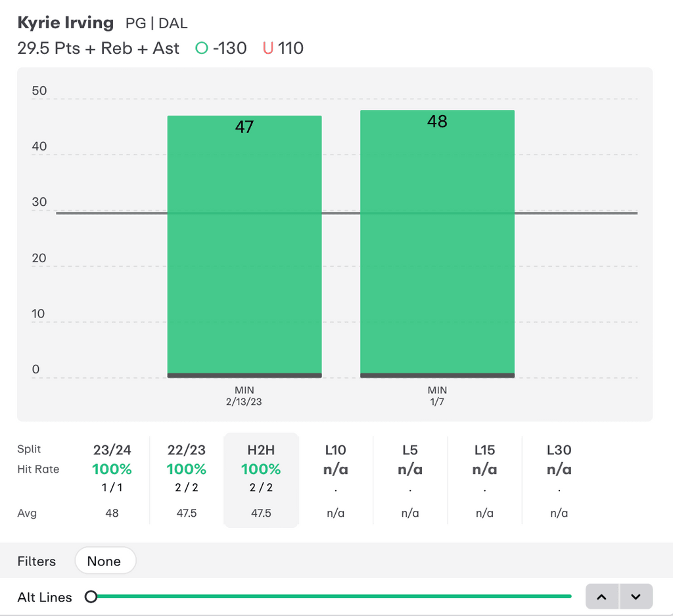
Task: Click the red Under U icon
Action: [x=268, y=48]
